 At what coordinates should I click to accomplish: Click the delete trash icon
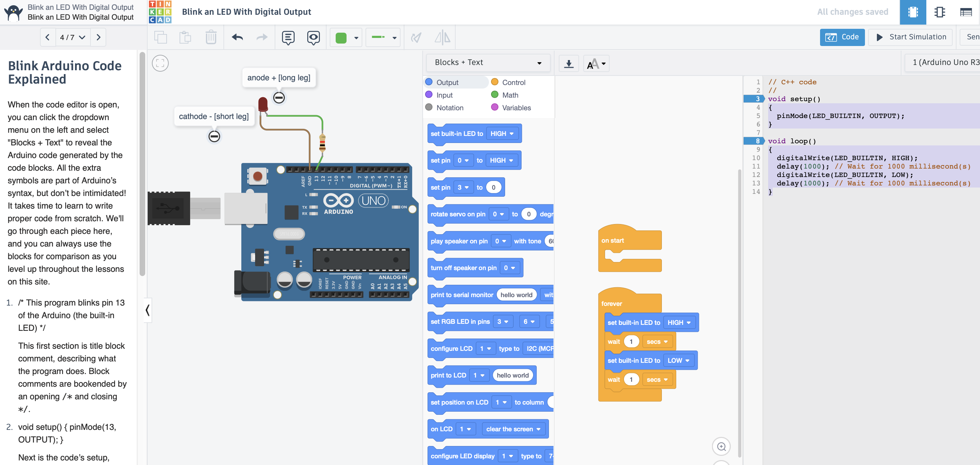click(x=211, y=37)
